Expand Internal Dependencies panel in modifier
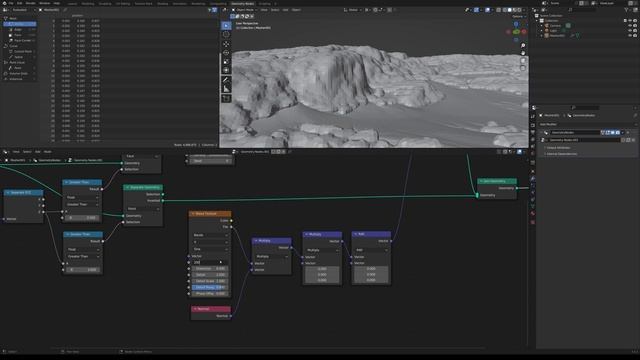The width and height of the screenshot is (640, 360). pyautogui.click(x=562, y=154)
